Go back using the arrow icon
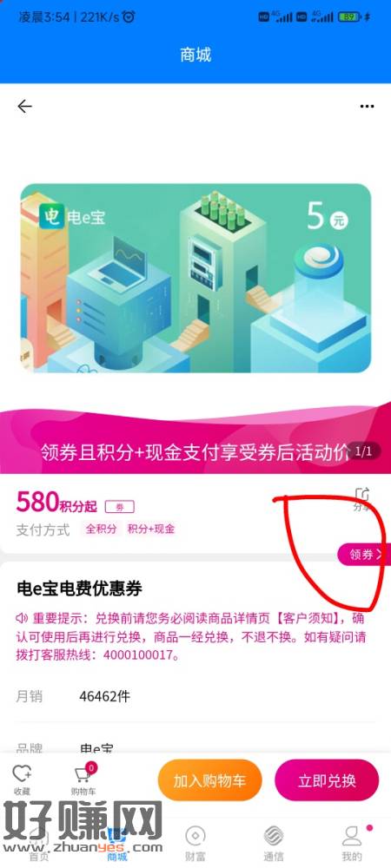Viewport: 391px width, 868px height. (24, 106)
